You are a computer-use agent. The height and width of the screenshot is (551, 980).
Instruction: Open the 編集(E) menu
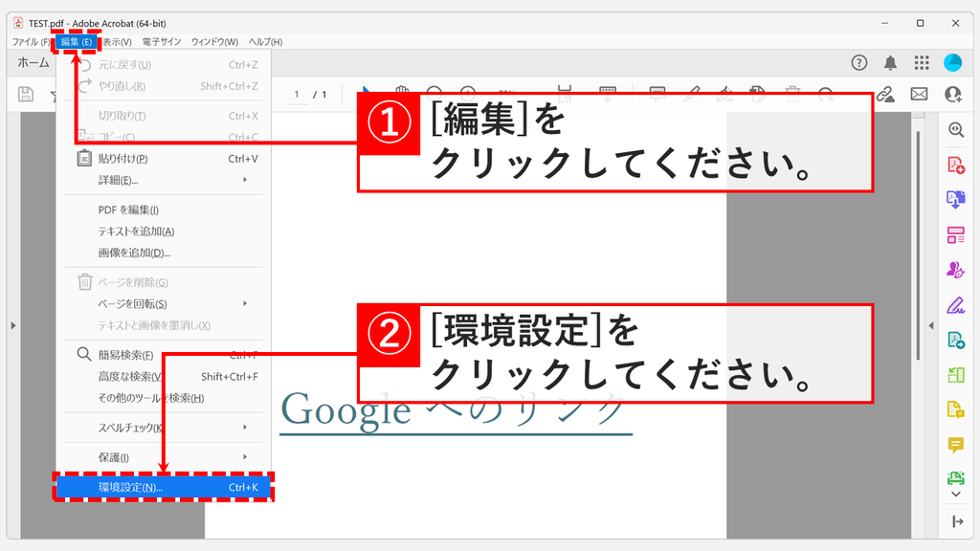point(77,42)
